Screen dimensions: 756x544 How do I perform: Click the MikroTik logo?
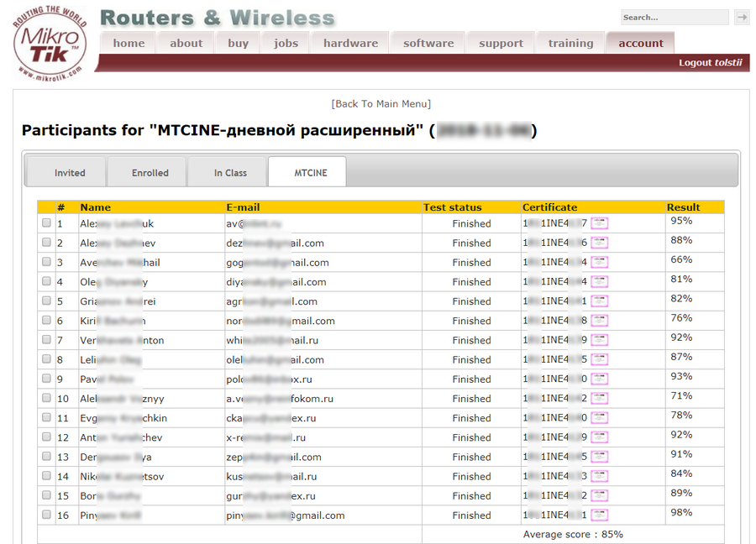[x=50, y=44]
